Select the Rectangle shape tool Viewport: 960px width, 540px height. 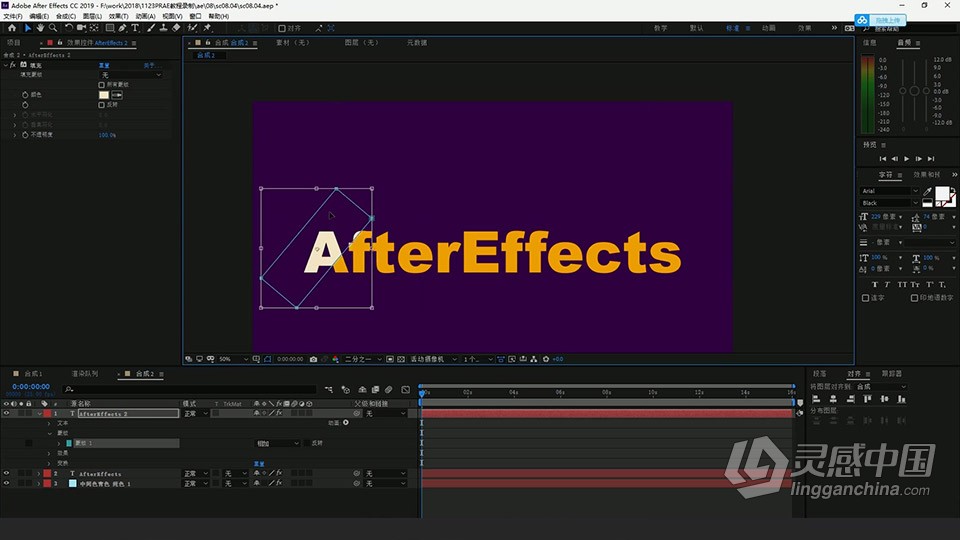tap(110, 28)
